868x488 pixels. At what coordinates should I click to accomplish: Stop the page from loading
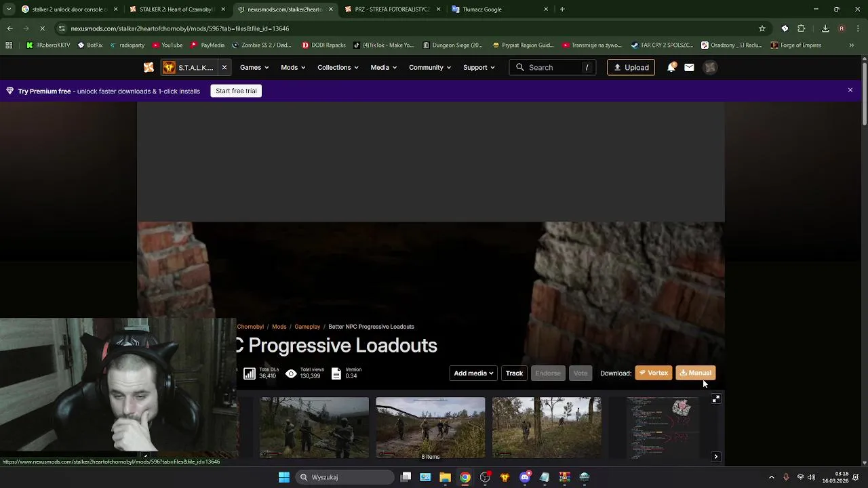point(42,28)
